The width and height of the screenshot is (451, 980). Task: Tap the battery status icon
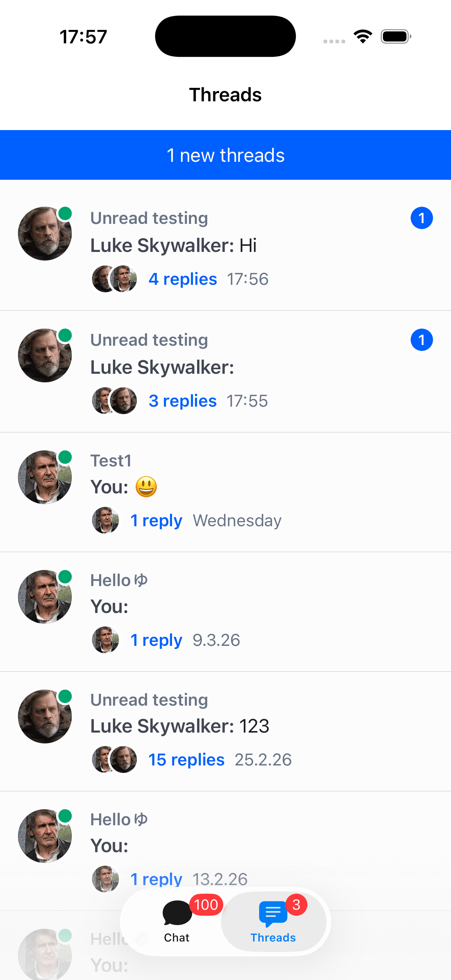[x=395, y=37]
